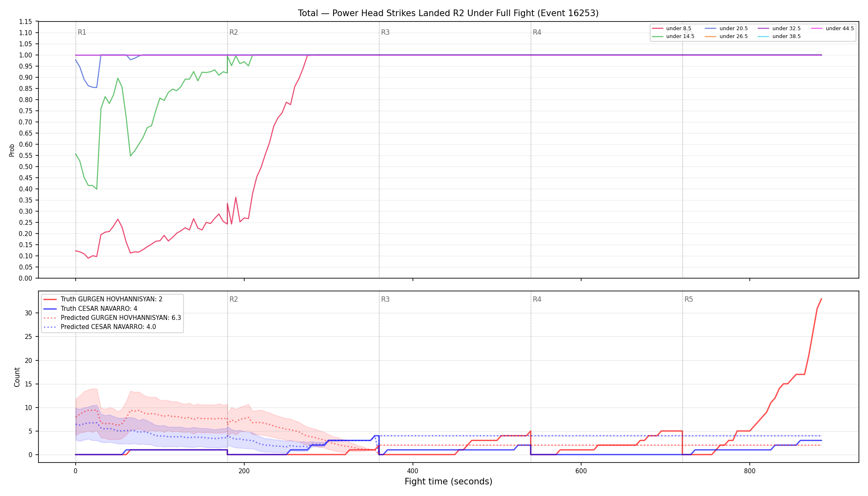Click the R2 label in the count chart
The image size is (868, 496).
click(234, 299)
